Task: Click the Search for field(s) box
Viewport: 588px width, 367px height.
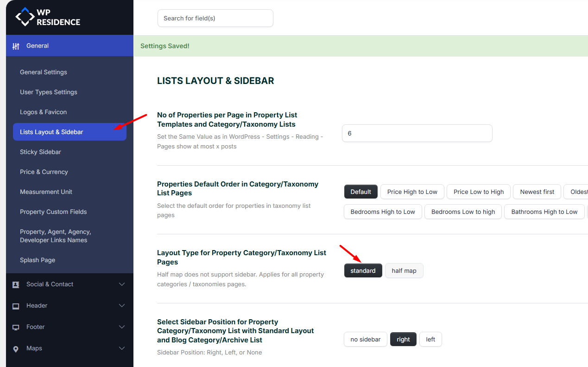Action: (215, 18)
